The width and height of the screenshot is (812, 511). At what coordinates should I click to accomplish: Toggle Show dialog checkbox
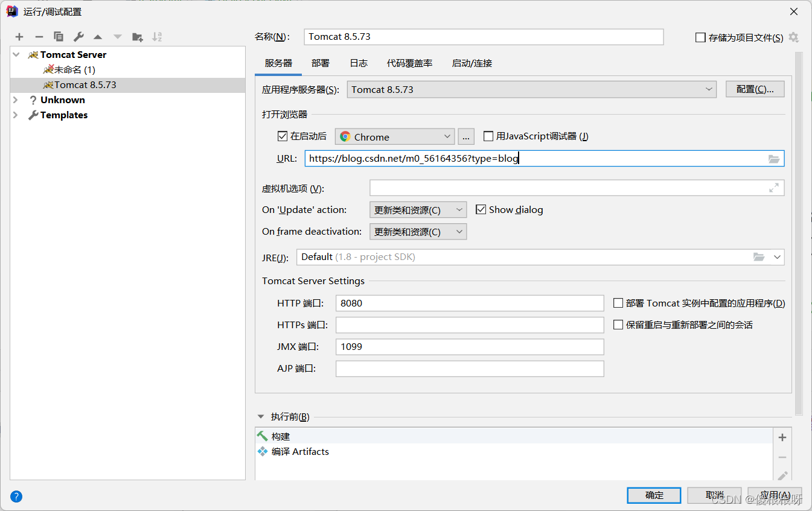coord(481,209)
